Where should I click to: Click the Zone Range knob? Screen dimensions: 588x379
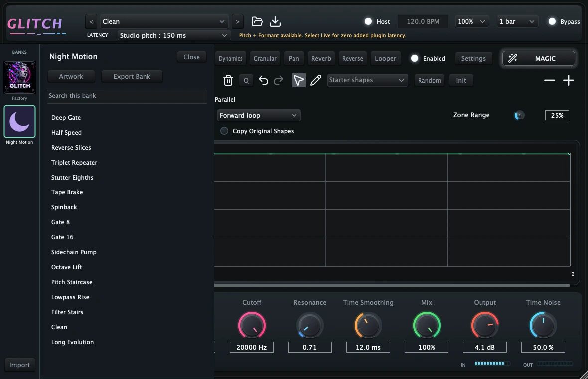[519, 115]
